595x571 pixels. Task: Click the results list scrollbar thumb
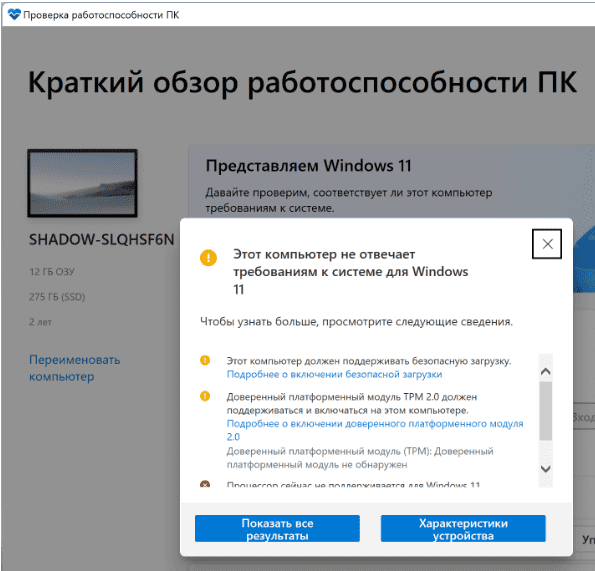pyautogui.click(x=546, y=411)
